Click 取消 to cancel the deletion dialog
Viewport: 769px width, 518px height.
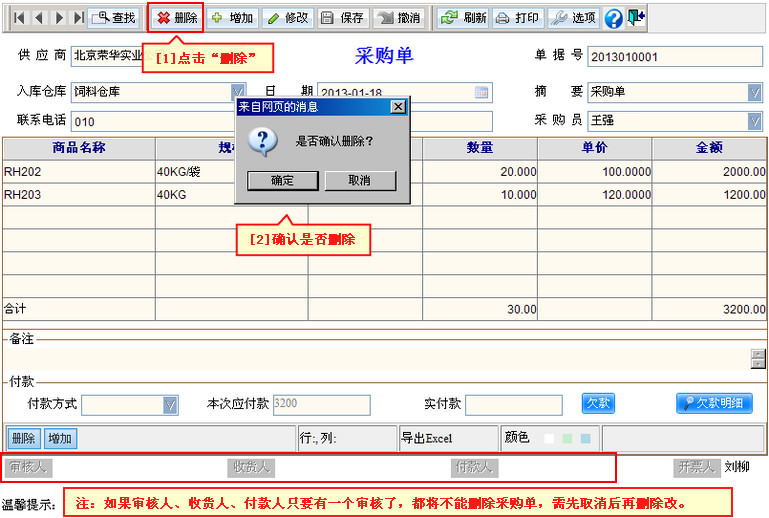(x=360, y=181)
